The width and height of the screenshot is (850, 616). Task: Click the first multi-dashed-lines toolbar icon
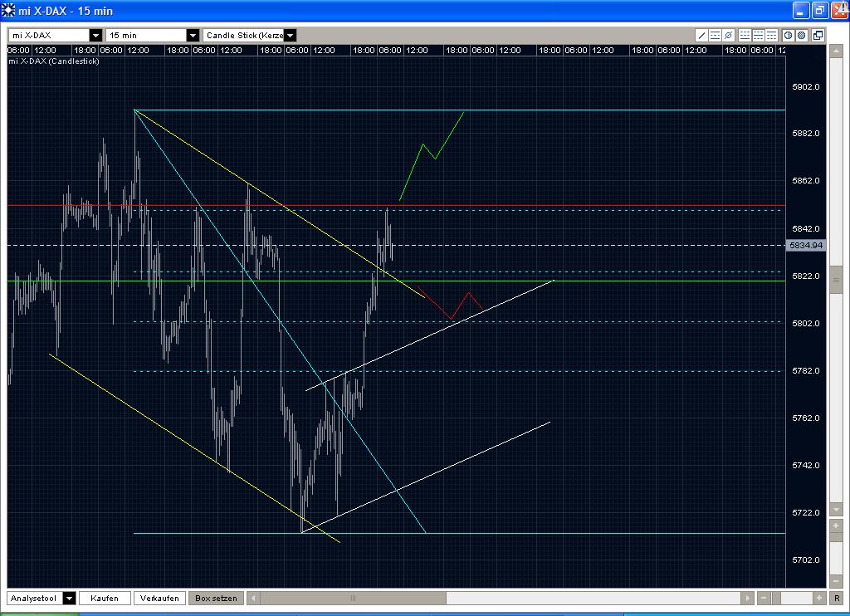click(745, 35)
